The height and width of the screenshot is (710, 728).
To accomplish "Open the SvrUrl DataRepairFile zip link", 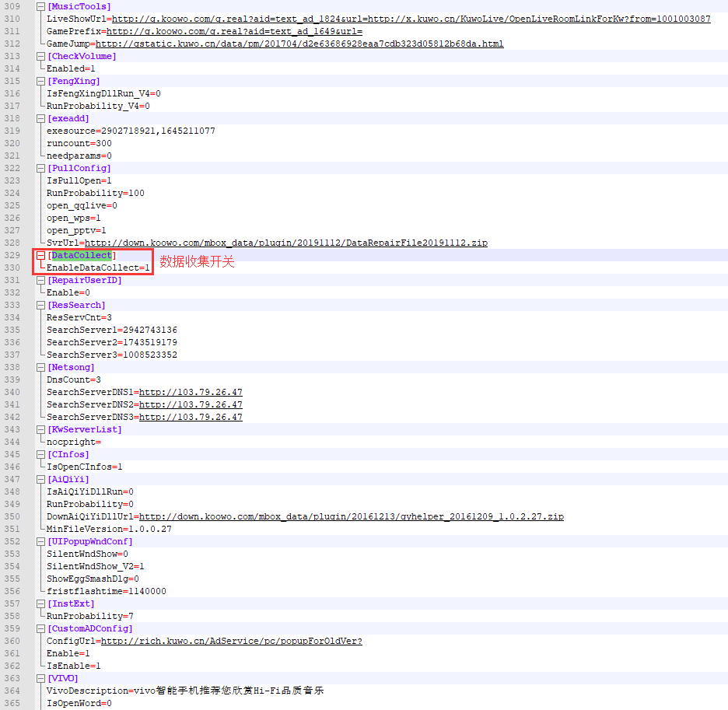I will click(x=286, y=243).
